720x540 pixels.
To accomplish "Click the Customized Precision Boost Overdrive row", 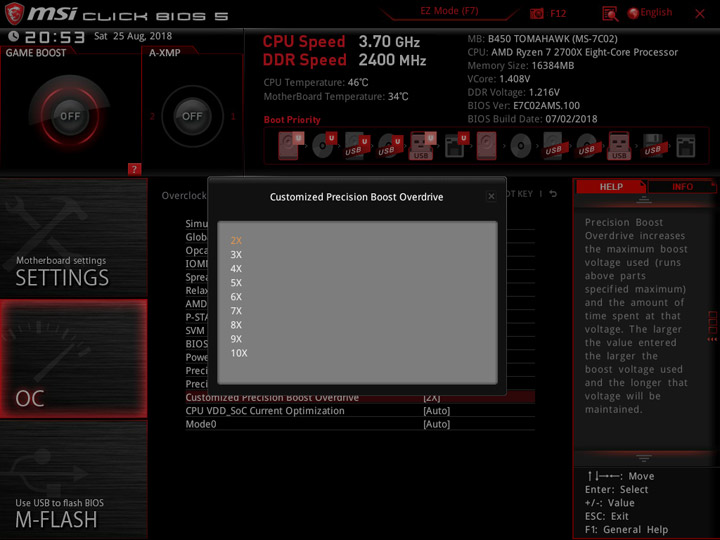I will click(x=360, y=398).
